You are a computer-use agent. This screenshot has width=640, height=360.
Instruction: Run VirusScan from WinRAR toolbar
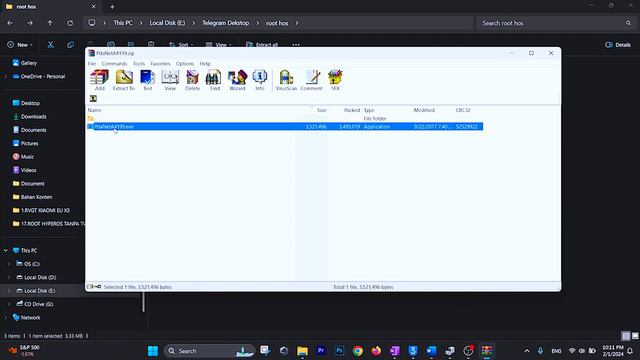pyautogui.click(x=286, y=80)
